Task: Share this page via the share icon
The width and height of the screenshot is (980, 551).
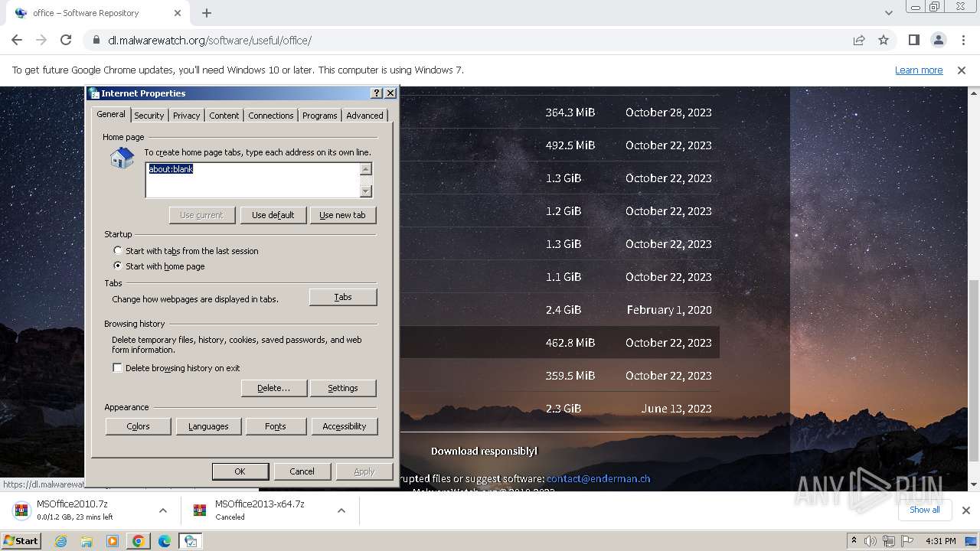Action: [x=859, y=40]
